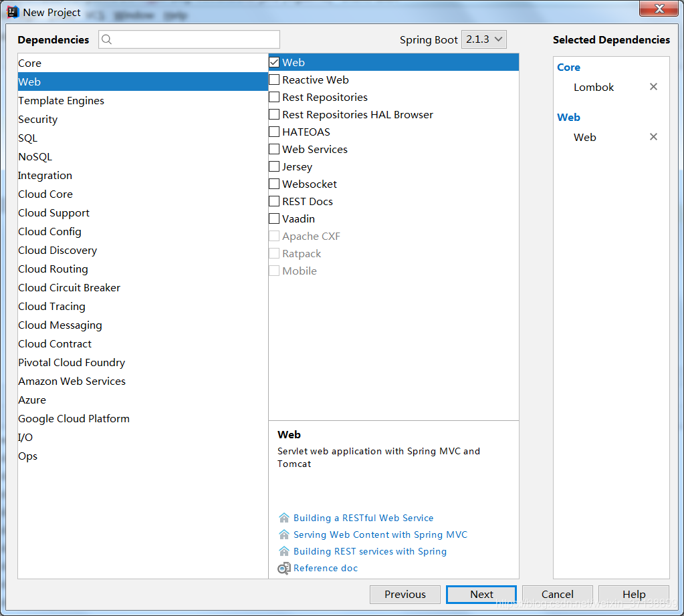Image resolution: width=684 pixels, height=616 pixels.
Task: Check the Rest Repositories option
Action: click(x=274, y=98)
